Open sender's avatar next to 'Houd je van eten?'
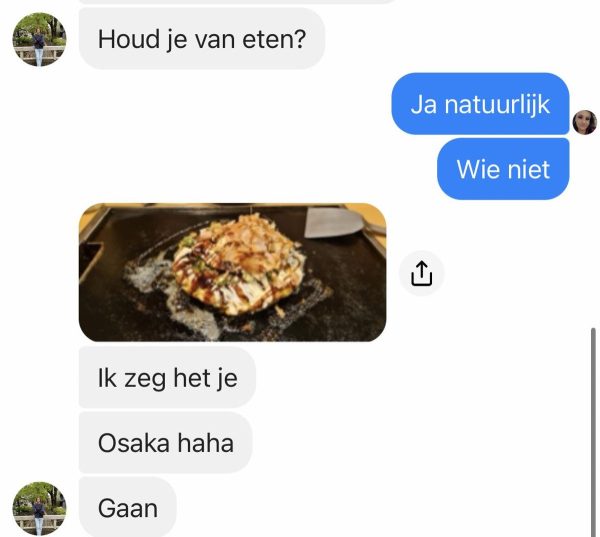 point(39,39)
